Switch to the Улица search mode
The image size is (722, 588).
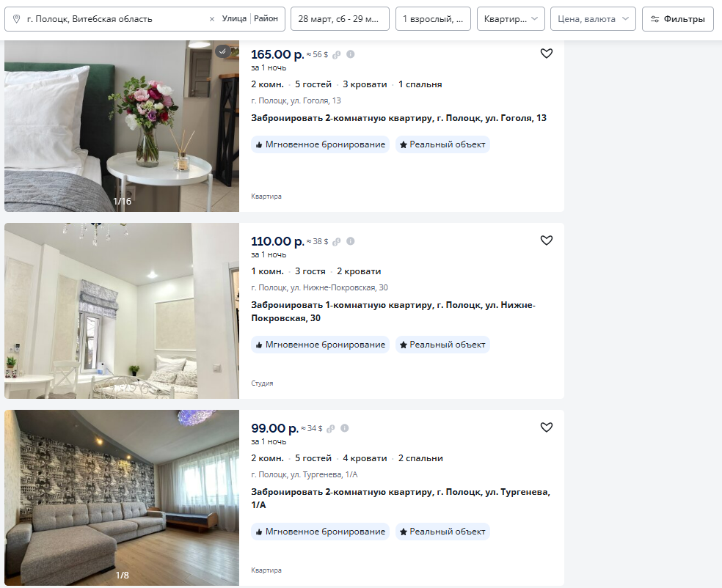[234, 19]
